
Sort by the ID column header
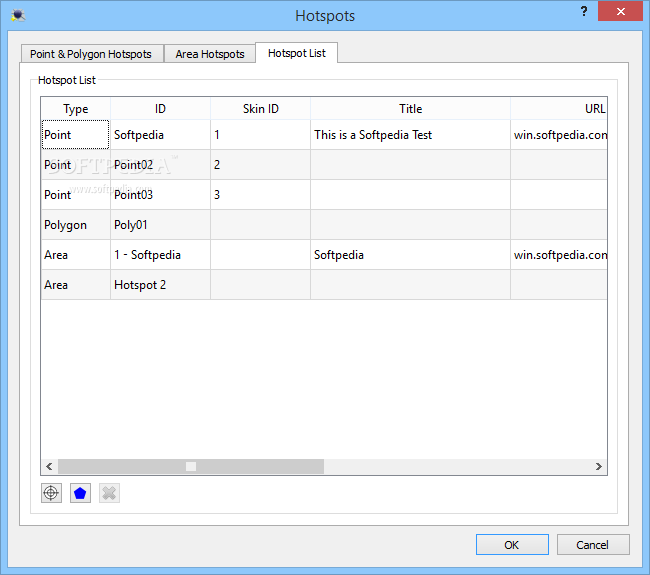click(160, 109)
